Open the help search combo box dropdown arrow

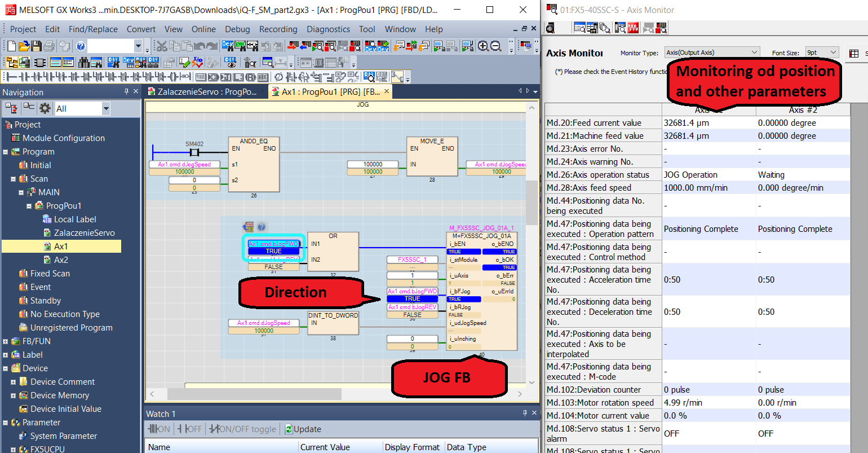coord(138,46)
